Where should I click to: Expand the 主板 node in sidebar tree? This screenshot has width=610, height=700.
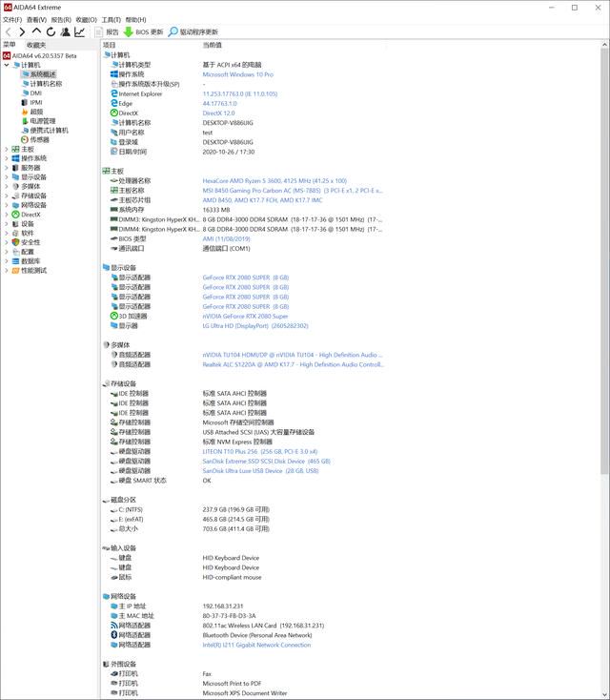coord(7,149)
